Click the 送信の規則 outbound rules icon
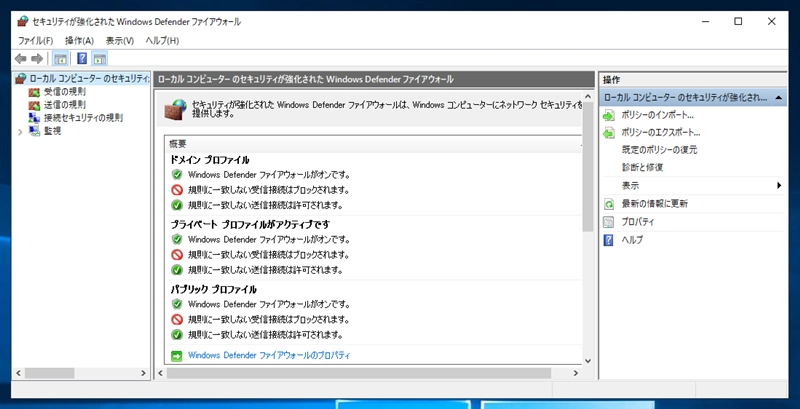800x409 pixels. click(x=34, y=105)
